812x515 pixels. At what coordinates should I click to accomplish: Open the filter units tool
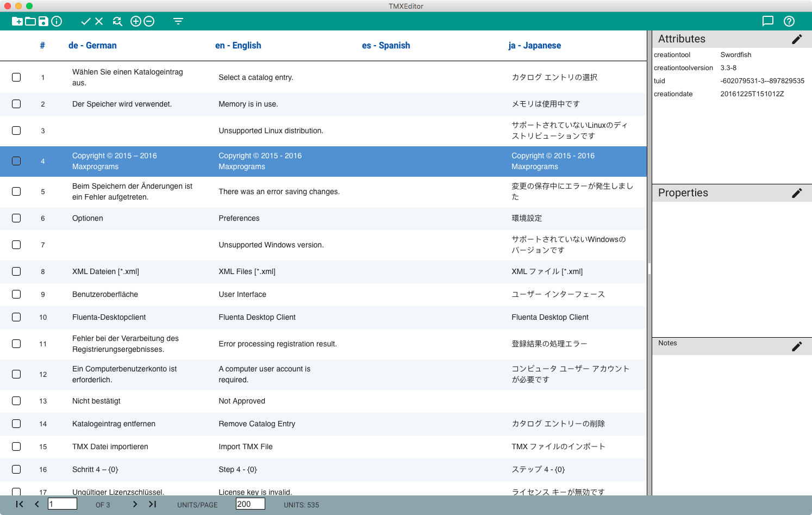(178, 21)
